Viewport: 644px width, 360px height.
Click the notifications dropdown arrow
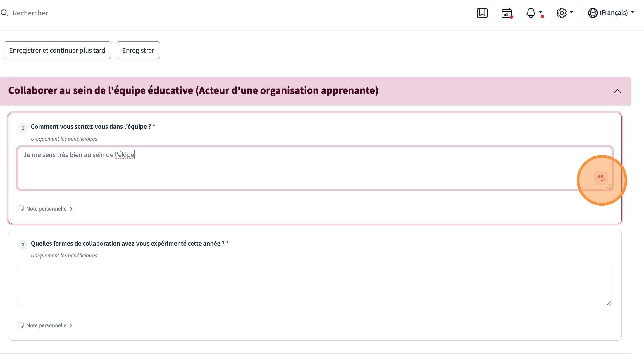pyautogui.click(x=540, y=12)
